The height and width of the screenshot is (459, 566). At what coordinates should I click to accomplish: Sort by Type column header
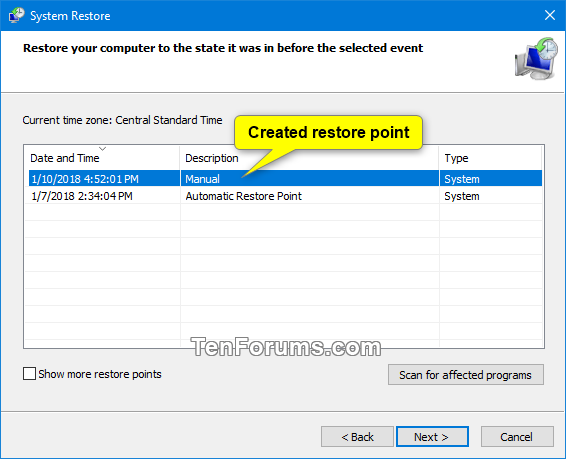pos(491,158)
